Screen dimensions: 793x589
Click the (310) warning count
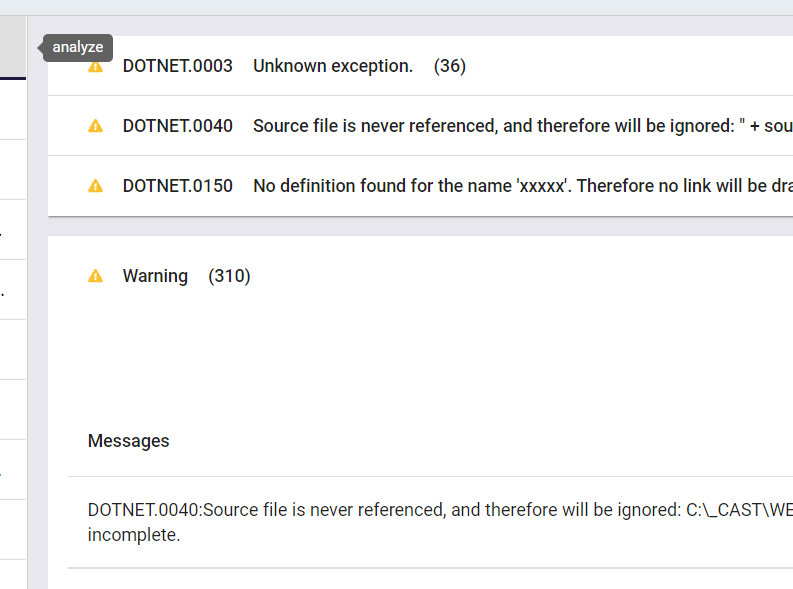click(229, 276)
